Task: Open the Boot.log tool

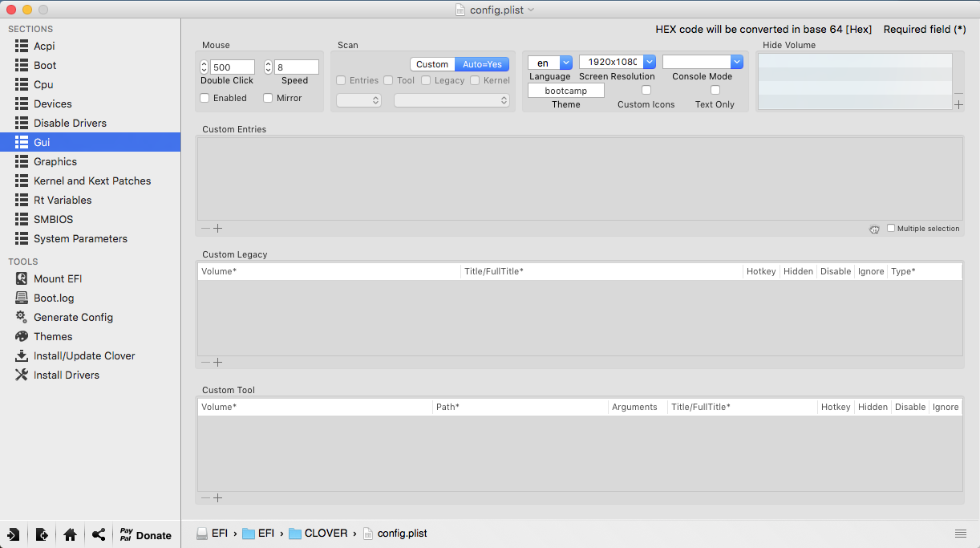Action: (90, 298)
